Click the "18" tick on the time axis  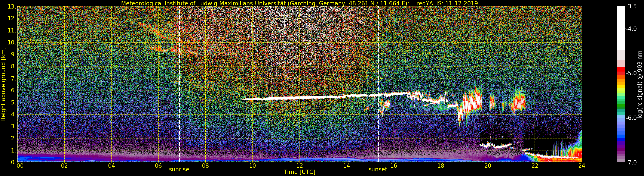tap(441, 166)
